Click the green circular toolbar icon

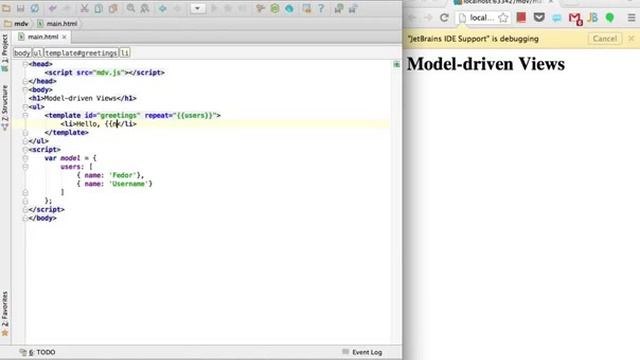(x=275, y=8)
